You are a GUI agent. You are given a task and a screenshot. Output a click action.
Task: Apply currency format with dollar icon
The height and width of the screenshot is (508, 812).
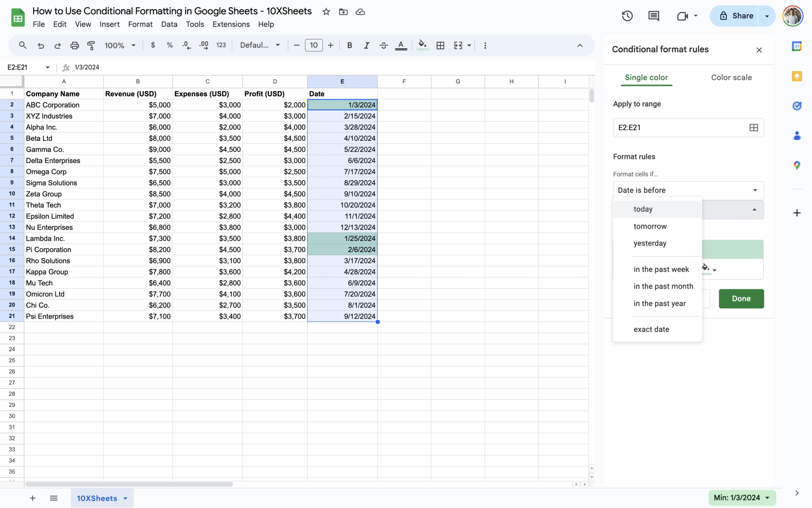click(x=153, y=45)
